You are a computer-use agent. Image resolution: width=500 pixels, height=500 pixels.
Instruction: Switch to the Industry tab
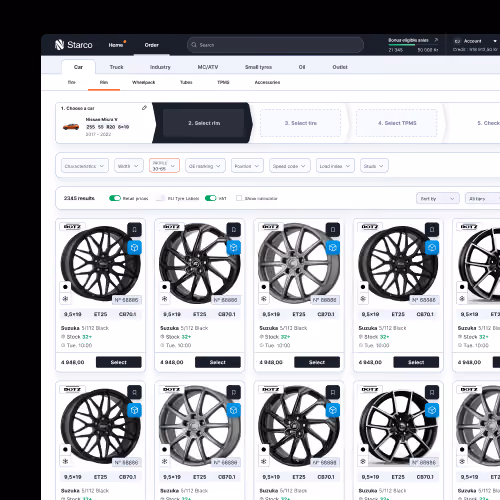point(160,67)
